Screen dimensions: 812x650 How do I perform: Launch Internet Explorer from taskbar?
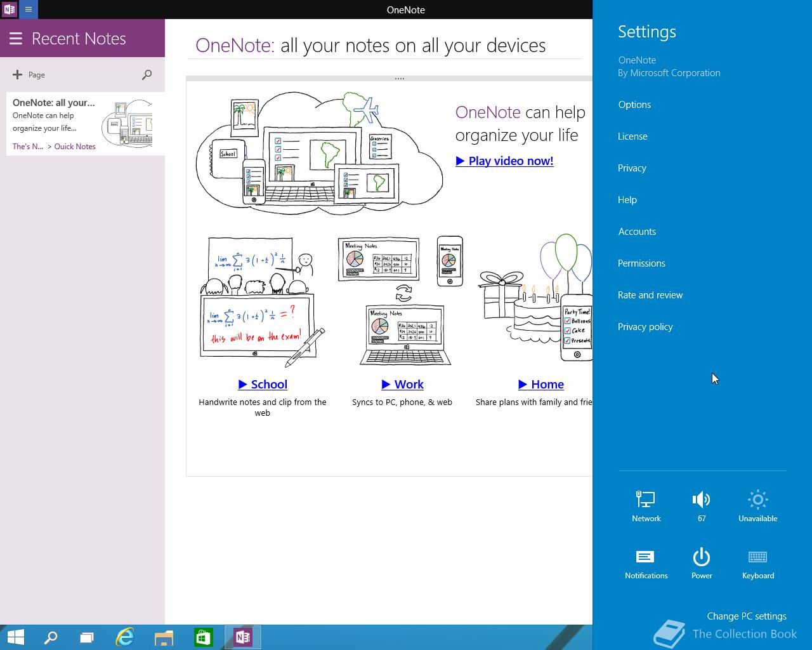125,637
